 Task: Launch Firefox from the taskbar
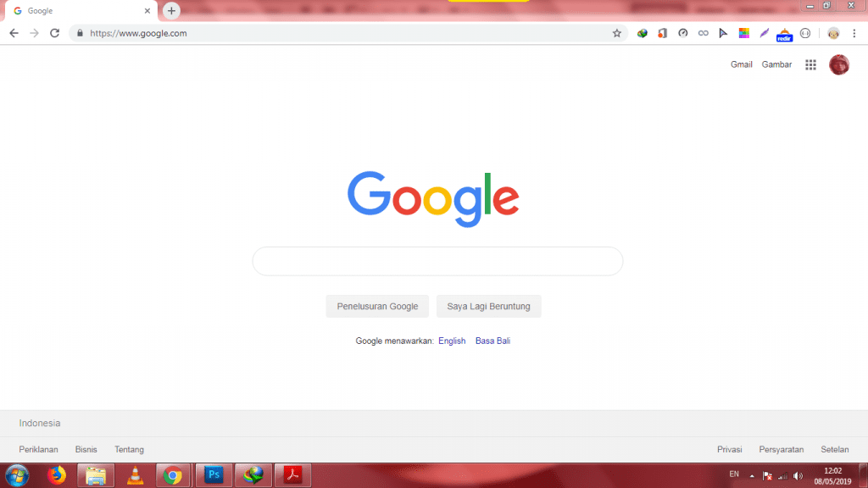coord(57,475)
